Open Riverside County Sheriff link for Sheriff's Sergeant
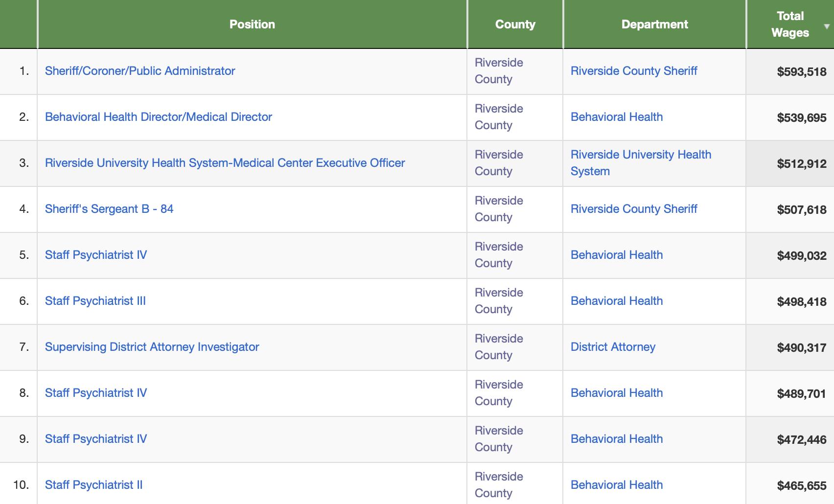 (634, 209)
